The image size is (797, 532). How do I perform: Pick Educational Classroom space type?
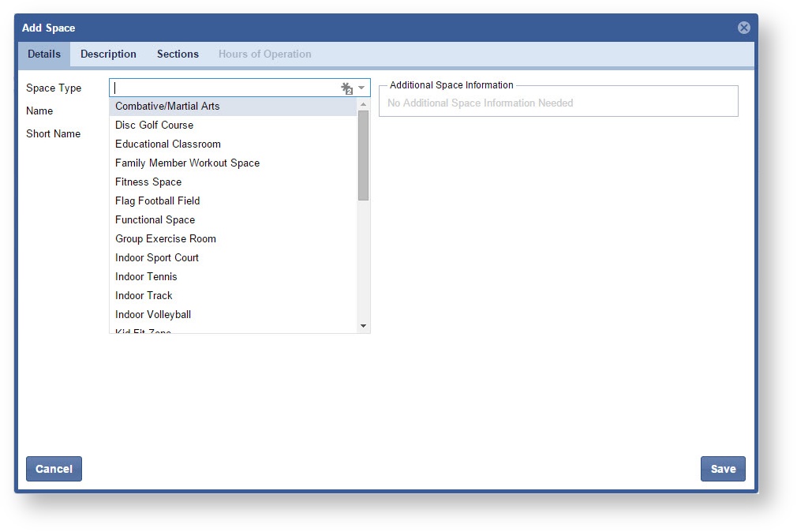[x=168, y=144]
